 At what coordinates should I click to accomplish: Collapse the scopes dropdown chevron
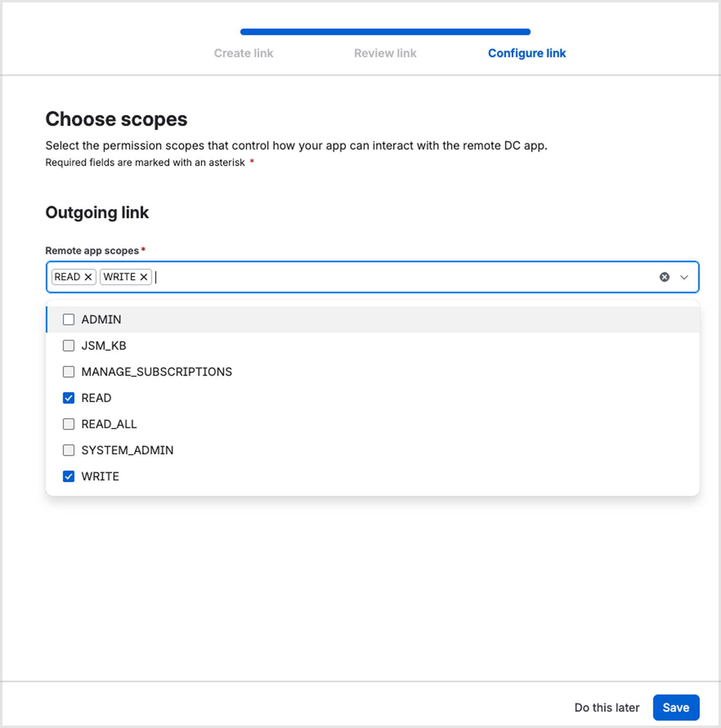[684, 277]
